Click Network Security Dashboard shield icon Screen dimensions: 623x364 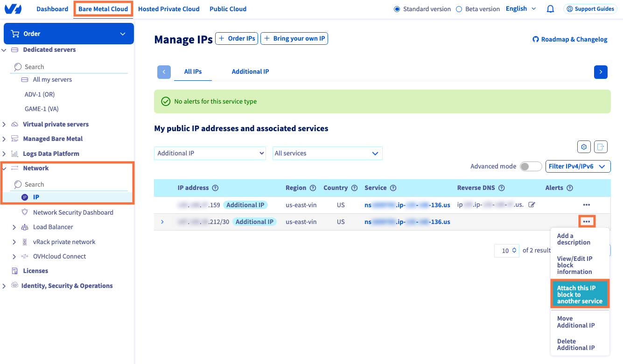[x=25, y=212]
